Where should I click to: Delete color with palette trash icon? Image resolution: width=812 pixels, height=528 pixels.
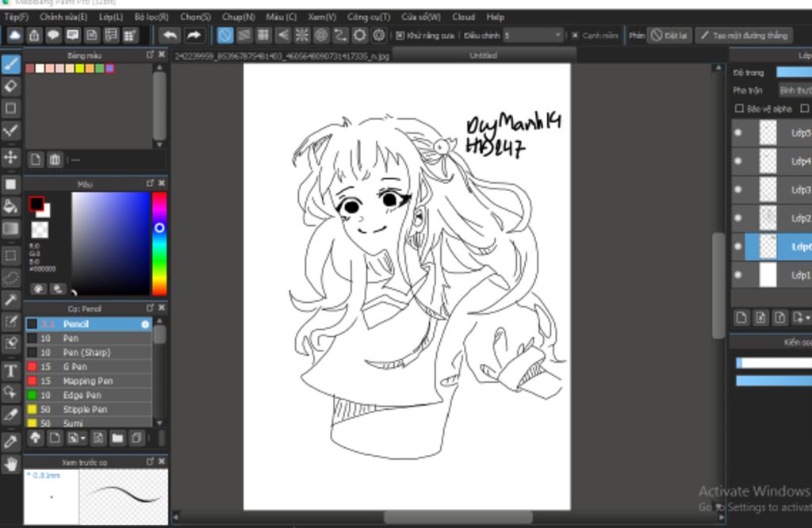(55, 159)
